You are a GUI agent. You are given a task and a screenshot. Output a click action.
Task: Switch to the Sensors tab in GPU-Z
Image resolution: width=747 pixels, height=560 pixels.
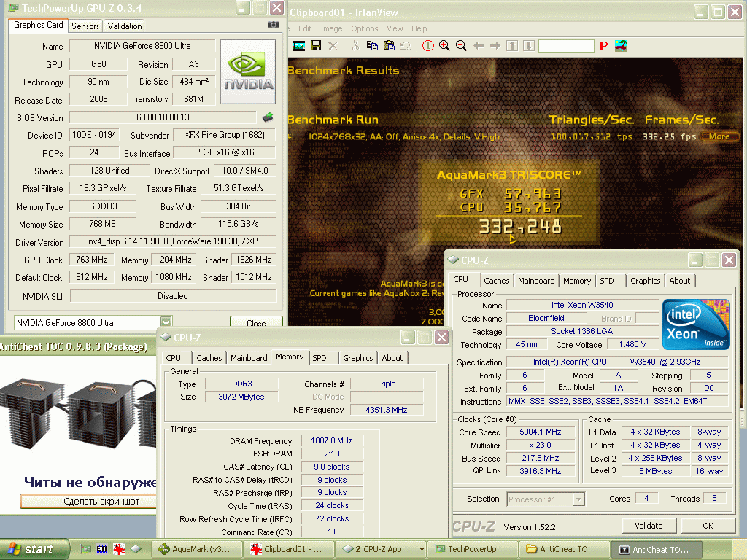pyautogui.click(x=86, y=26)
